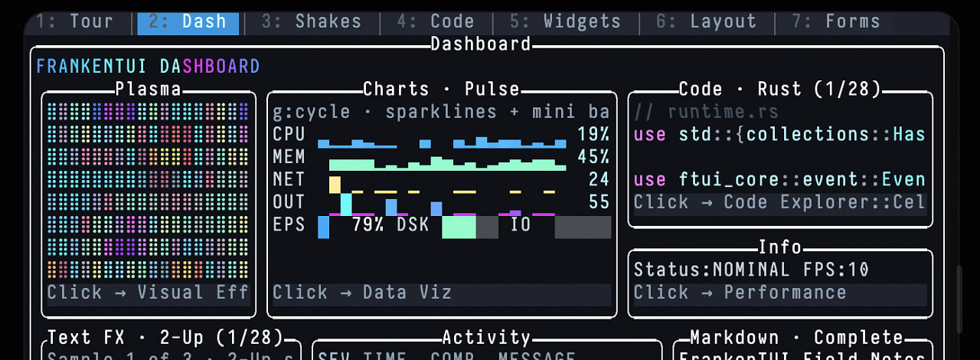
Task: Click the 'Markdown · Complete' panel title
Action: click(796, 338)
